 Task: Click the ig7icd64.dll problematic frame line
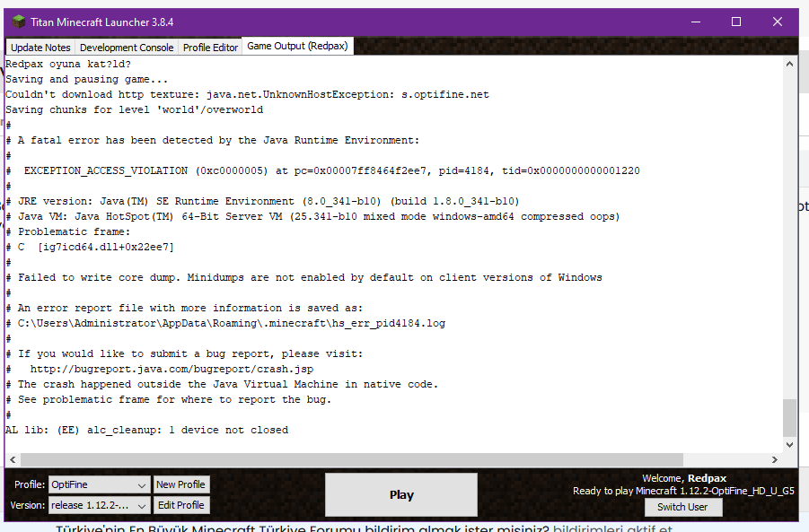click(x=91, y=247)
